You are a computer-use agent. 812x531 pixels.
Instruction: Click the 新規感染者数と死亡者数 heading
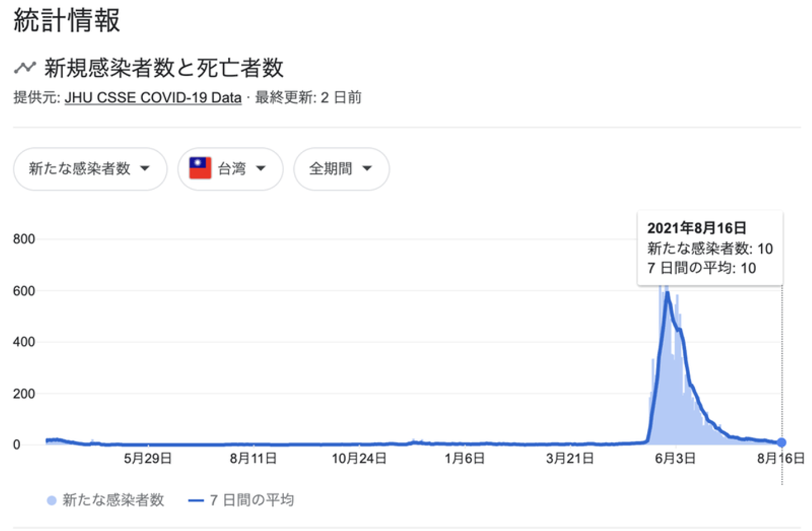[164, 68]
